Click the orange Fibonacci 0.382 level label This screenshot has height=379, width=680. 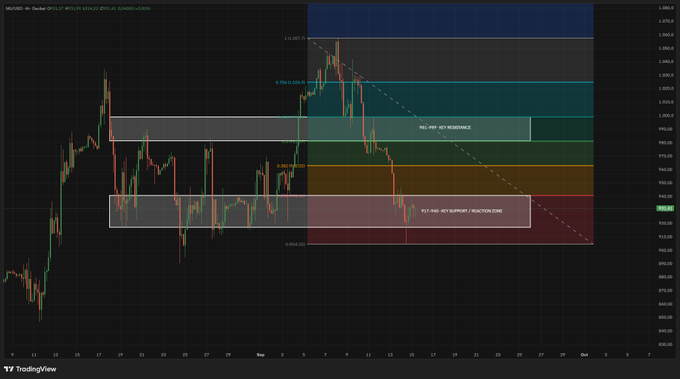pyautogui.click(x=291, y=166)
